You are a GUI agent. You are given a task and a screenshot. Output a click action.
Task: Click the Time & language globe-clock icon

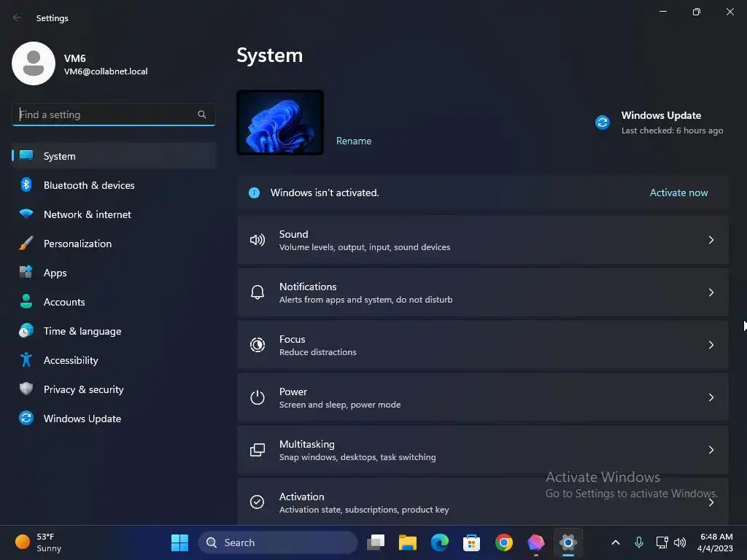[x=26, y=330]
